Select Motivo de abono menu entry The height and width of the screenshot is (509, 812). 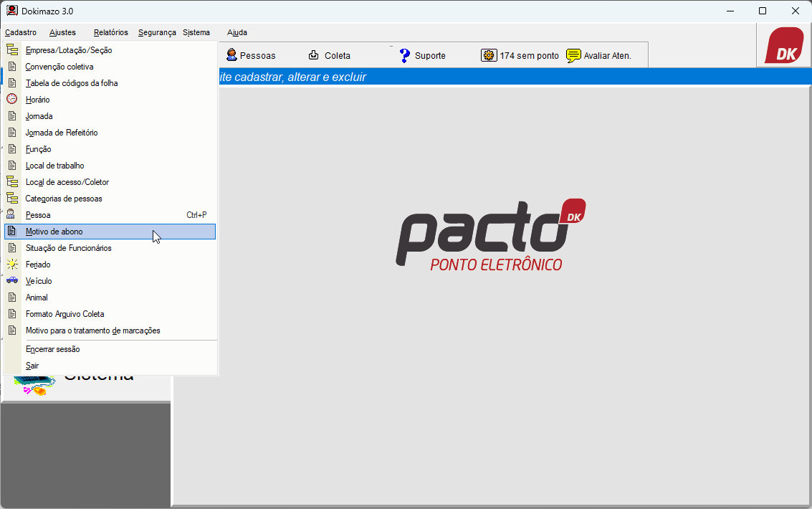click(54, 232)
